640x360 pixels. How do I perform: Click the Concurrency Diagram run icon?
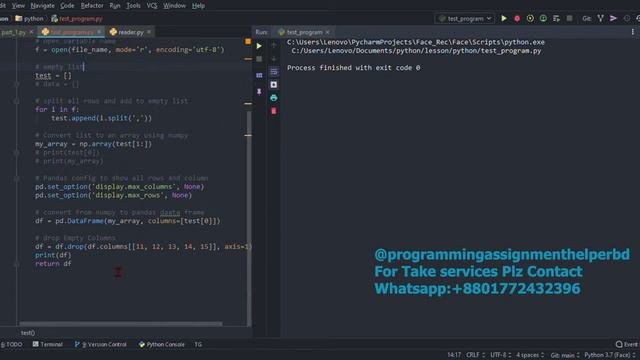pos(556,18)
